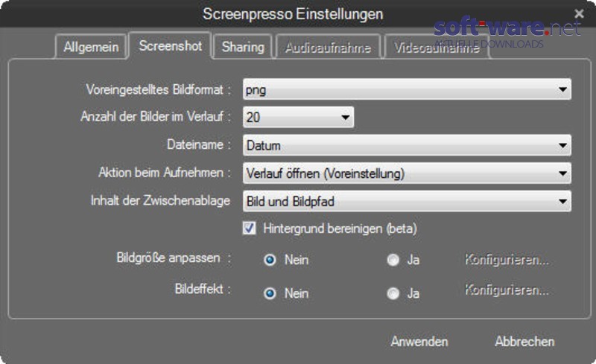Click Konfigurieren for Bildeffekt
The width and height of the screenshot is (596, 364).
[507, 290]
